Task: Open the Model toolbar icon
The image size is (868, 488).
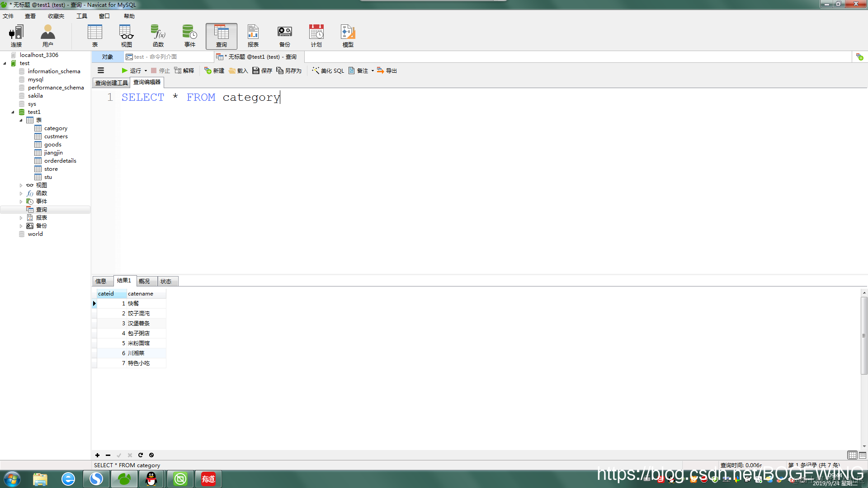Action: coord(348,36)
